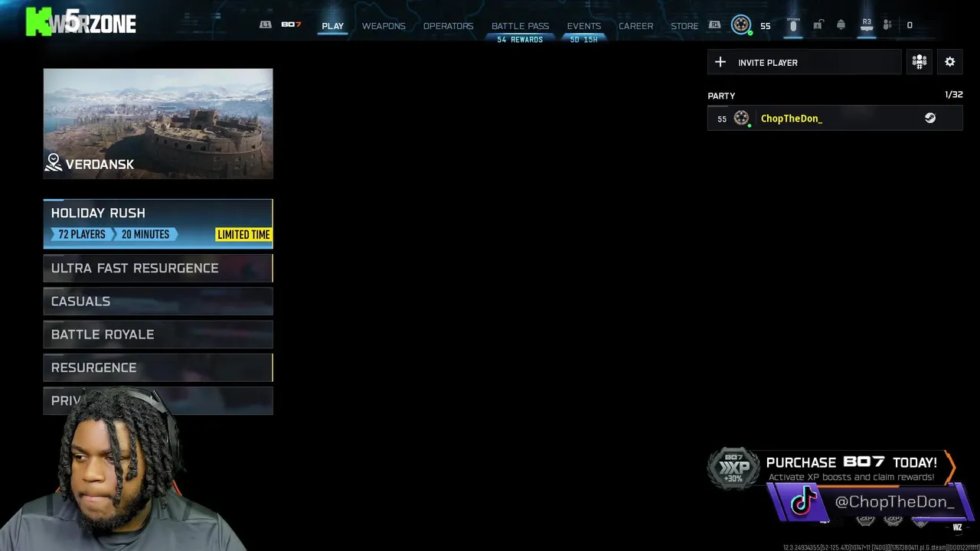Select ULTRA FAST RESURGENCE mode
Viewport: 980px width, 551px height.
tap(158, 268)
